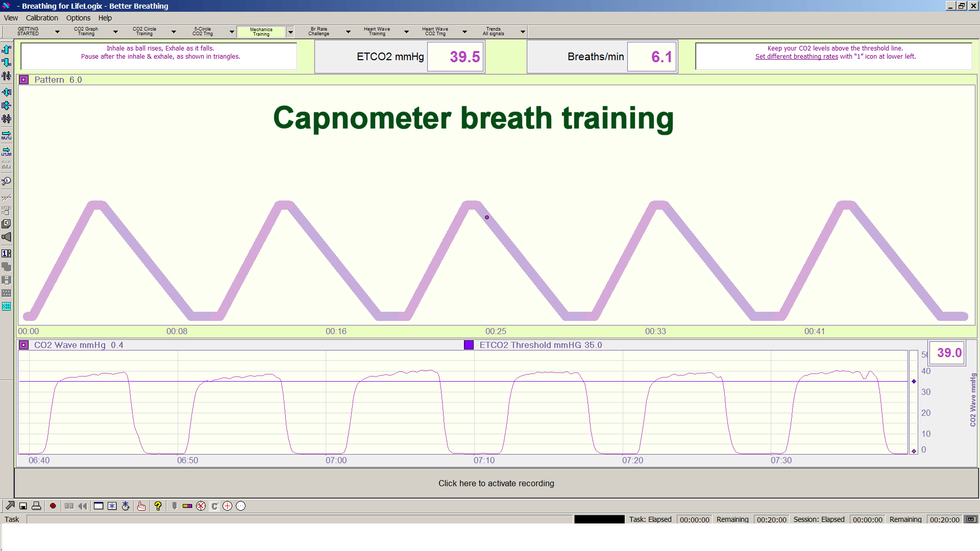The width and height of the screenshot is (980, 551).
Task: Click the diagonal arrow icon in bottom toolbar
Action: point(10,506)
